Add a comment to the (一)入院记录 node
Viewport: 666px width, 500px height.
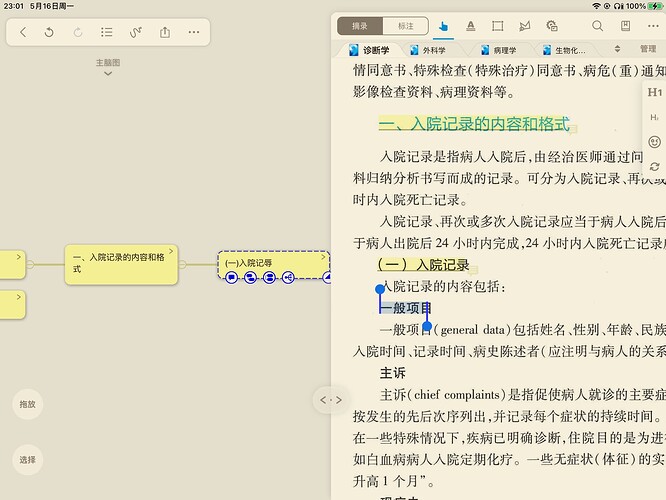click(231, 278)
